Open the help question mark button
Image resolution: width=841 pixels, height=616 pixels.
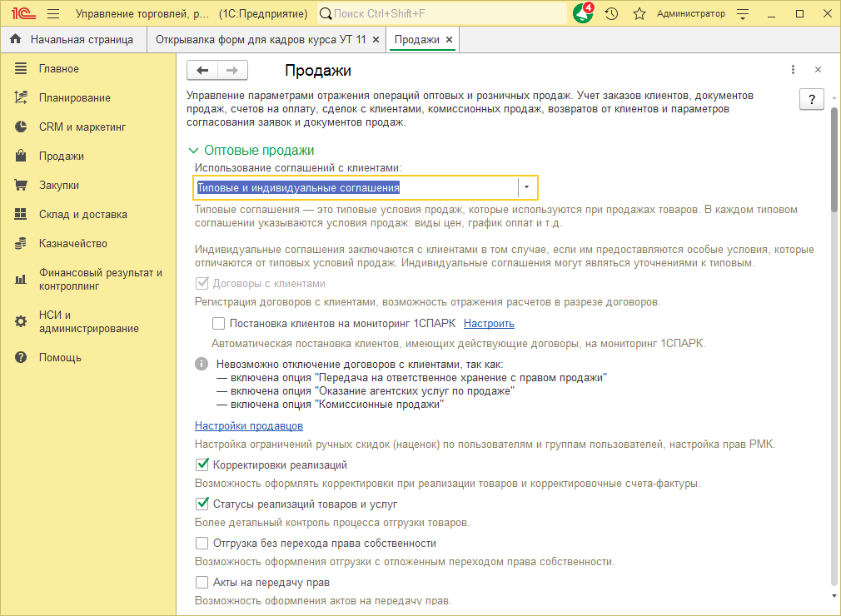(812, 99)
